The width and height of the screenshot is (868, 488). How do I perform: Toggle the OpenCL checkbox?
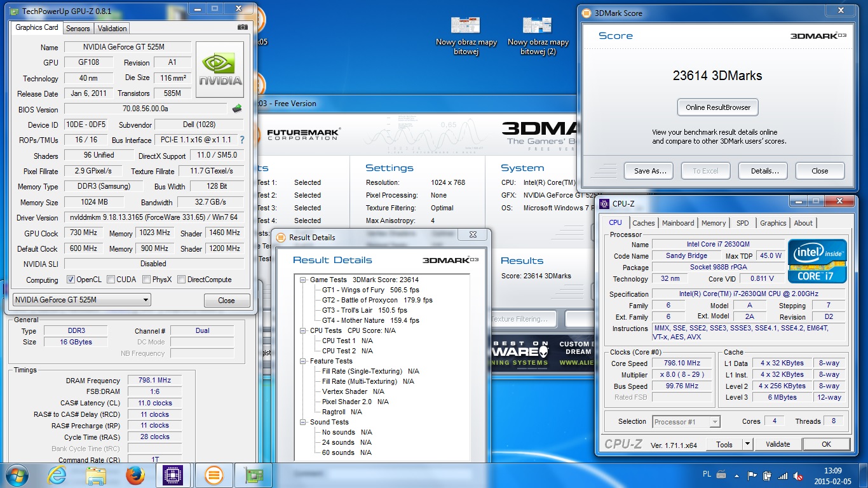coord(71,280)
